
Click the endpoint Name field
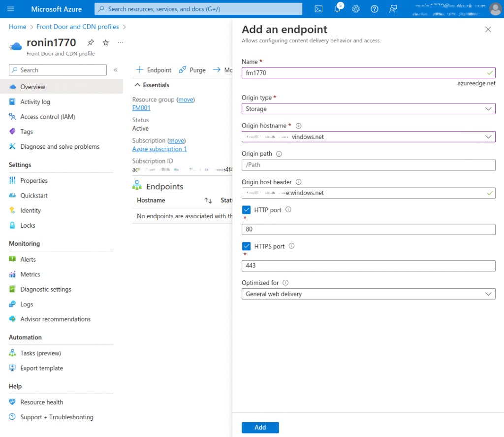(368, 73)
